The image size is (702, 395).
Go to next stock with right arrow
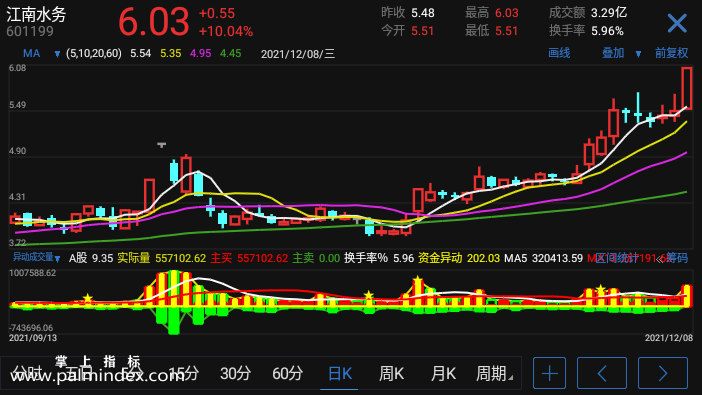coord(663,373)
